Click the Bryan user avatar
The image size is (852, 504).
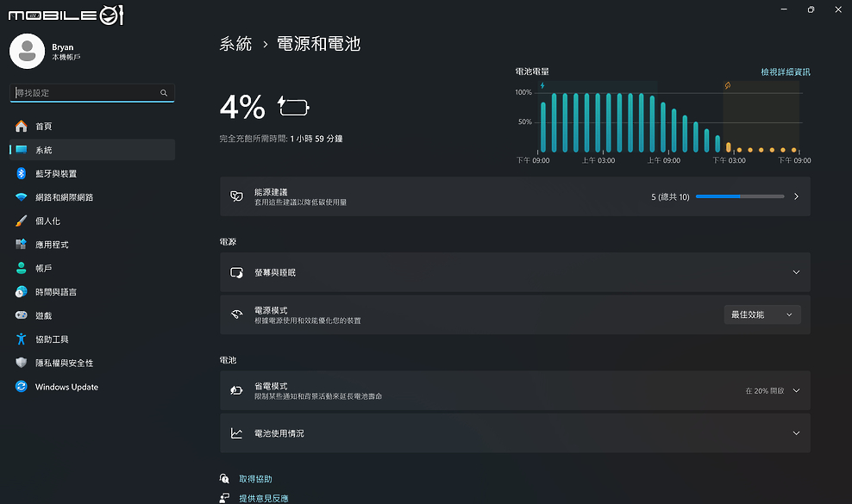pos(28,51)
